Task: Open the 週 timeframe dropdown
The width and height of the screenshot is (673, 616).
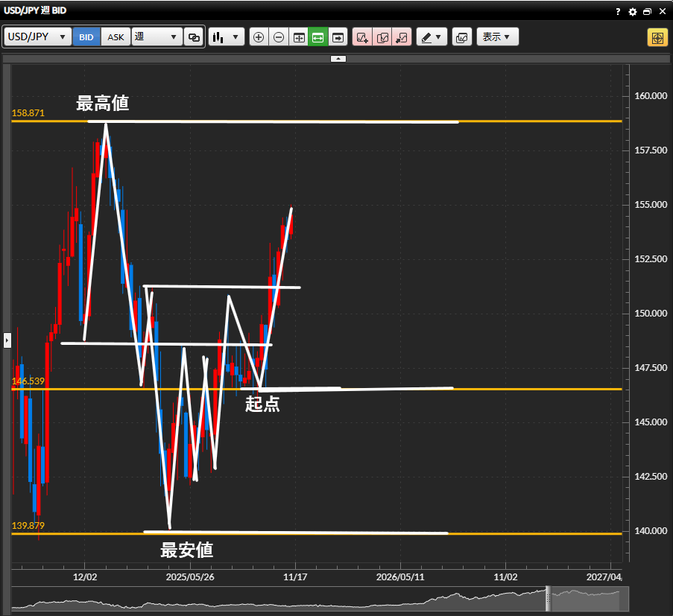Action: 157,37
